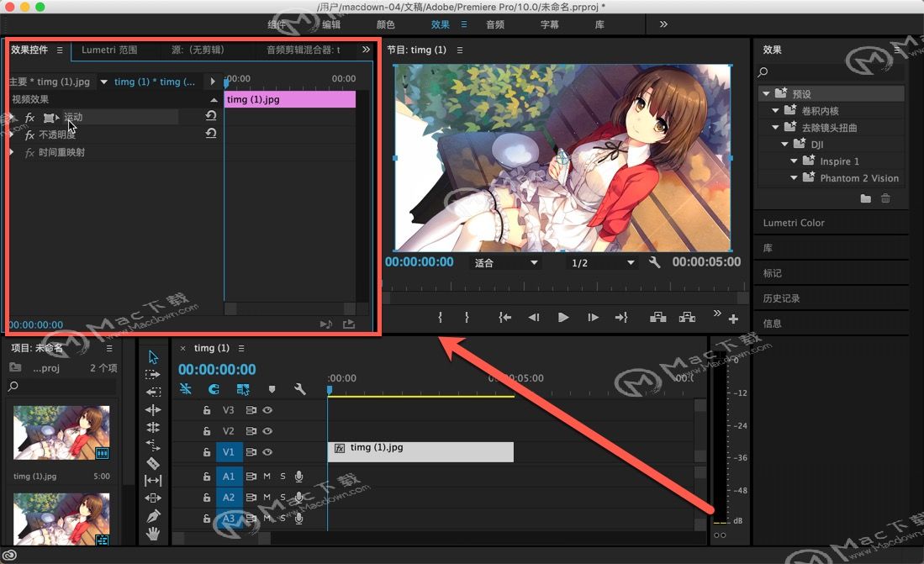Viewport: 924px width, 564px height.
Task: Export frame from Effect Controls panel
Action: click(349, 324)
